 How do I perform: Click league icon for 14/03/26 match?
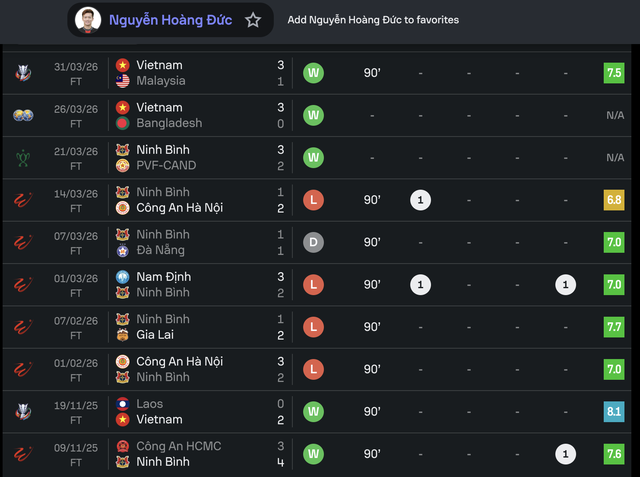[23, 200]
